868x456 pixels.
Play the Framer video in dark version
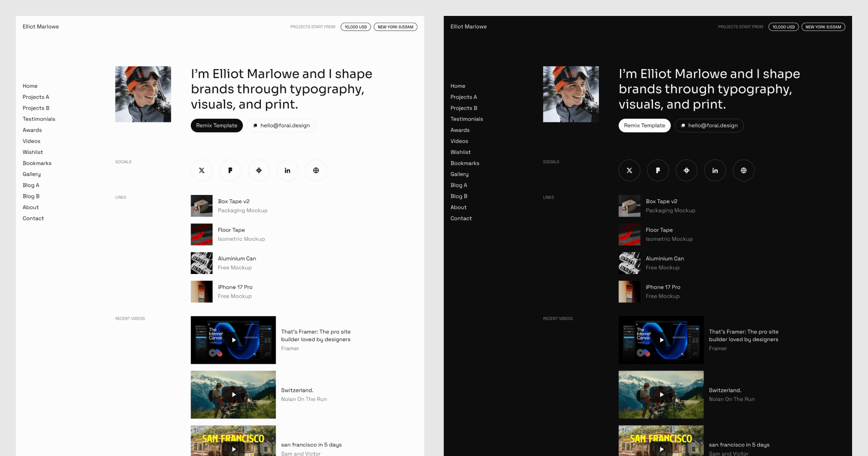(x=661, y=340)
